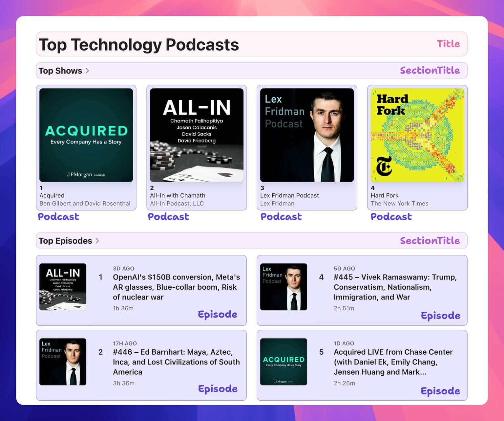The image size is (504, 421).
Task: Open episode '#446 – Ed Barnhart' title
Action: click(x=177, y=362)
